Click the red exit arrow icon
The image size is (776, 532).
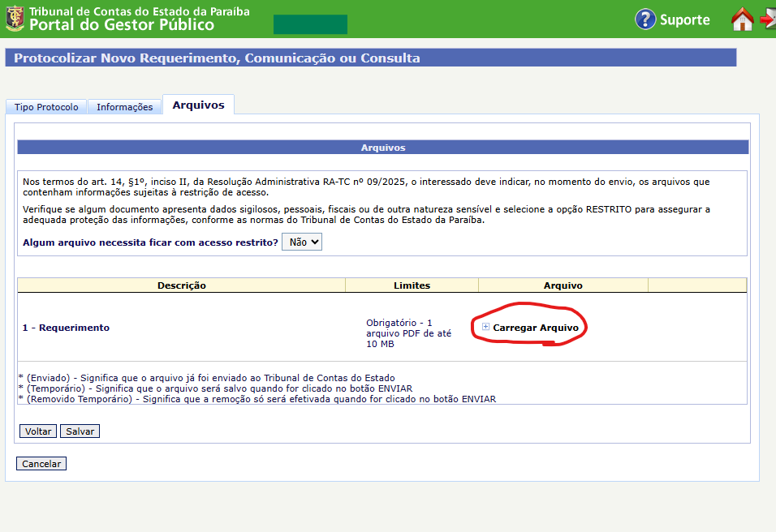(768, 19)
